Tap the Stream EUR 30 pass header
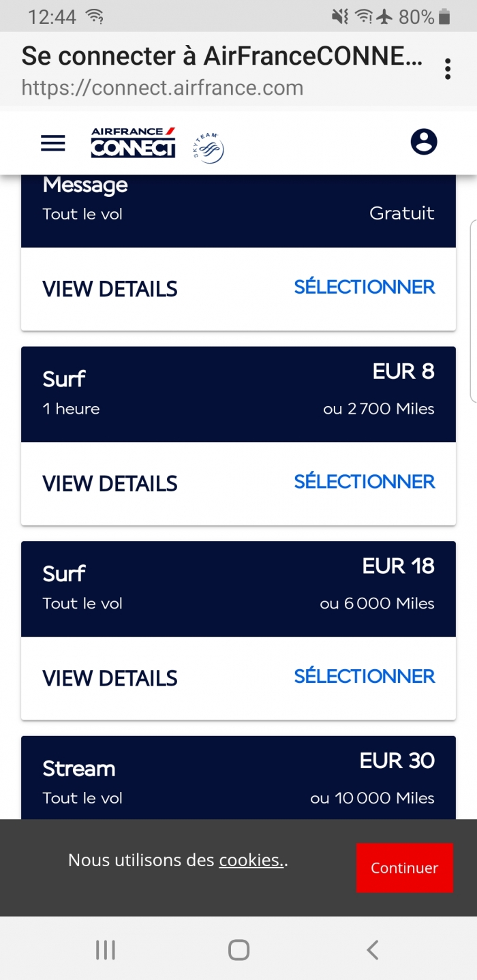 (x=238, y=778)
